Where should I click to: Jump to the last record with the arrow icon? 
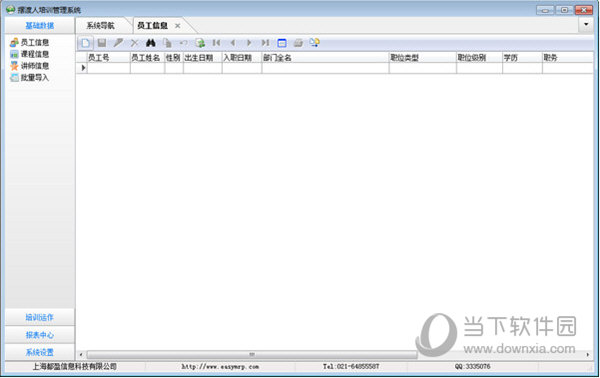point(265,43)
